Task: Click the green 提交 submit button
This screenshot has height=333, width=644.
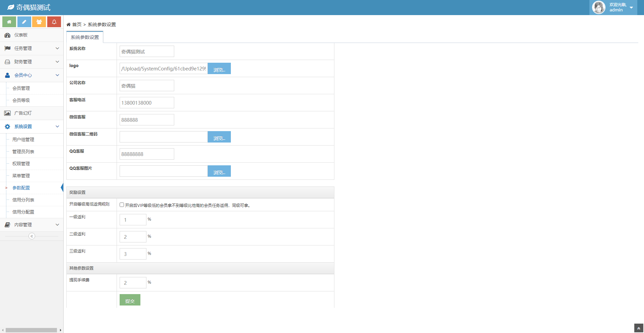Action: click(x=130, y=300)
